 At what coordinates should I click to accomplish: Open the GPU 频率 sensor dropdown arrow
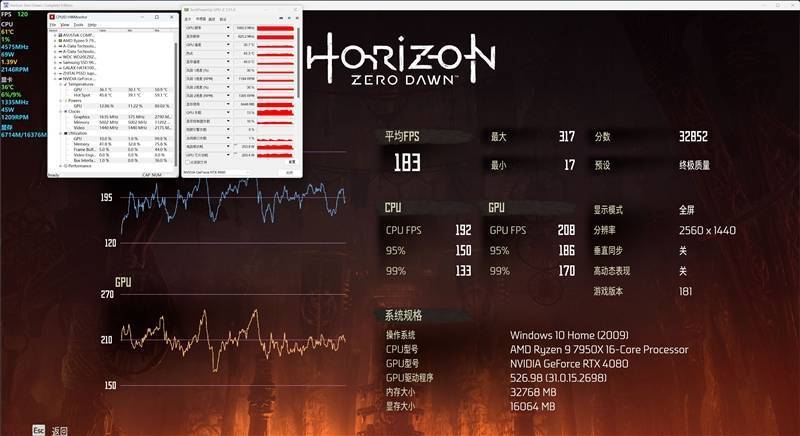[x=228, y=28]
